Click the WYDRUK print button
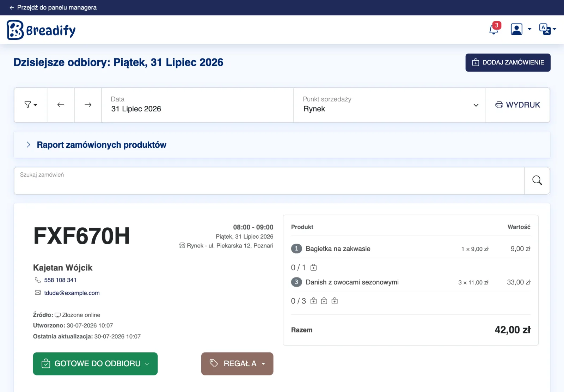Viewport: 564px width, 392px height. click(518, 105)
